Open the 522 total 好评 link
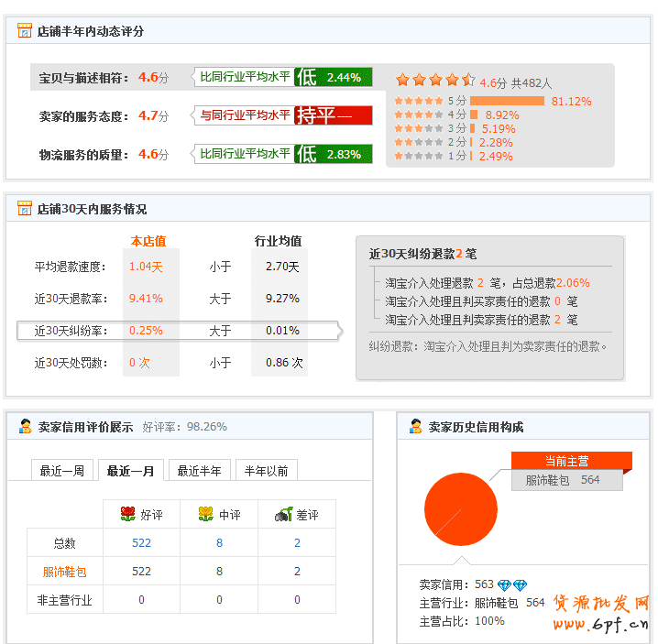Screen dimensions: 658x644 141,543
